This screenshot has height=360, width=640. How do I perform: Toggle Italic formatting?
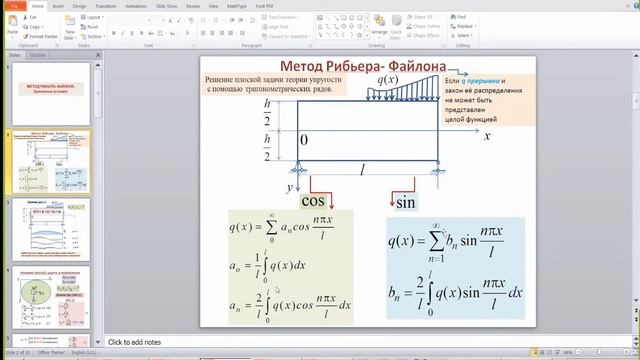coord(123,33)
